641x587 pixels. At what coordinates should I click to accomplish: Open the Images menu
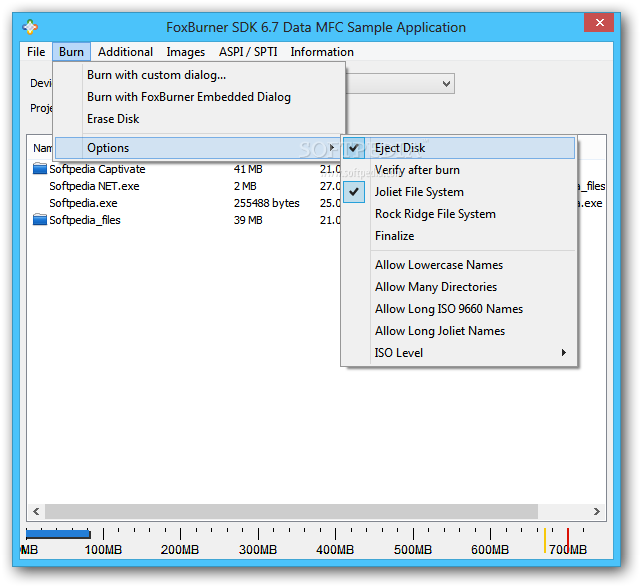click(x=186, y=52)
